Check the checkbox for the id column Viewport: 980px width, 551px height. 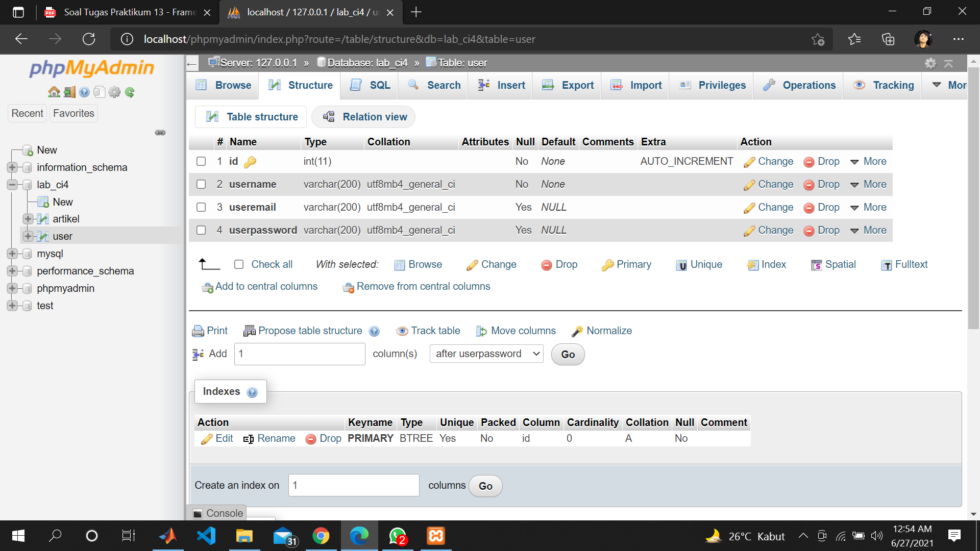(x=201, y=161)
